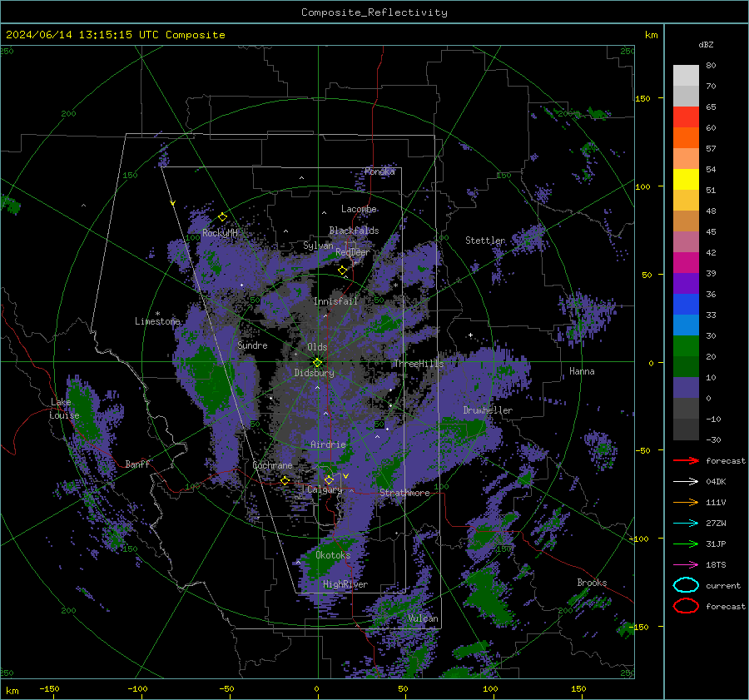749x700 pixels.
Task: Click the Hanna town label
Action: click(x=582, y=371)
